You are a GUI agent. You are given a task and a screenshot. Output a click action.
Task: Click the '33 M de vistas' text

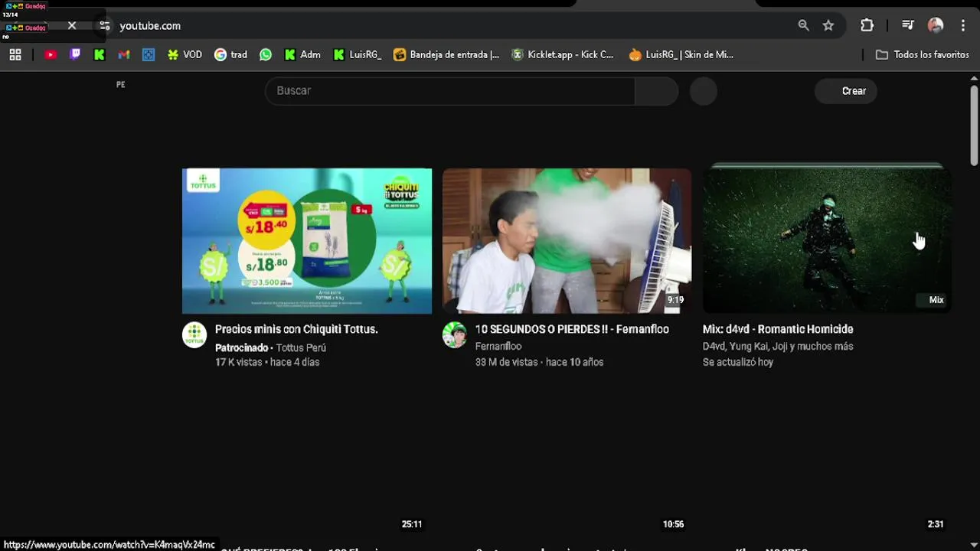[x=507, y=362]
